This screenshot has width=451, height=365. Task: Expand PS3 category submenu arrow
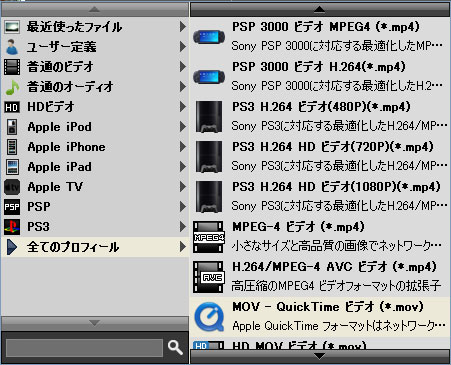click(x=183, y=227)
